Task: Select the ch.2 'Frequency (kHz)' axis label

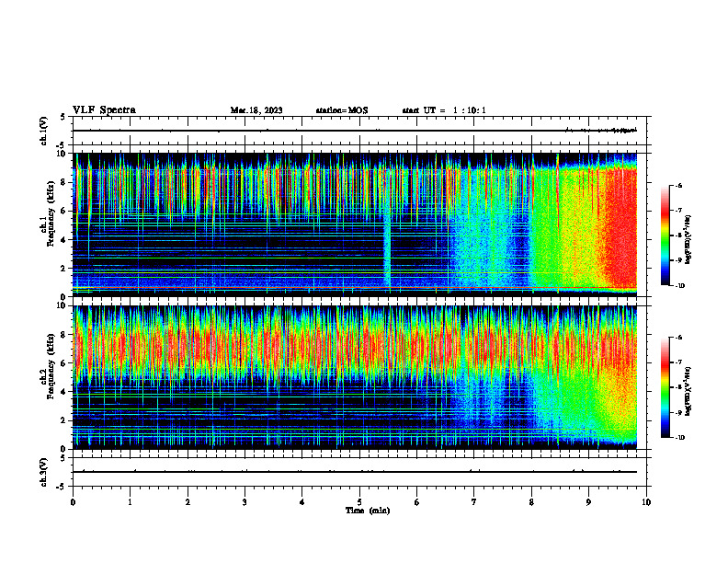Action: (x=51, y=365)
